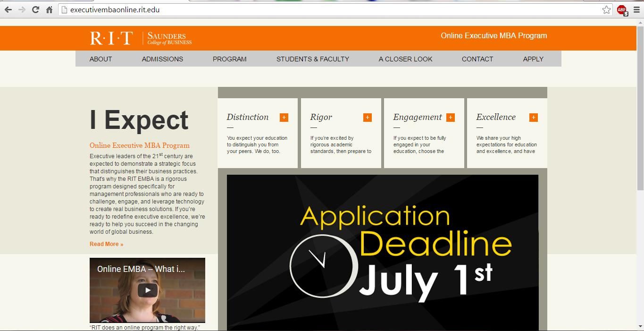Click the back navigation arrow
This screenshot has width=644, height=331.
[x=8, y=9]
